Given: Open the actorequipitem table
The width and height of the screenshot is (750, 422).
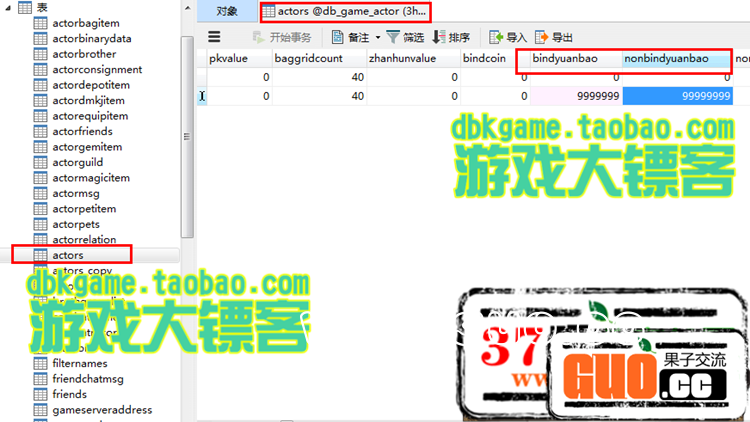Looking at the screenshot, I should click(90, 116).
